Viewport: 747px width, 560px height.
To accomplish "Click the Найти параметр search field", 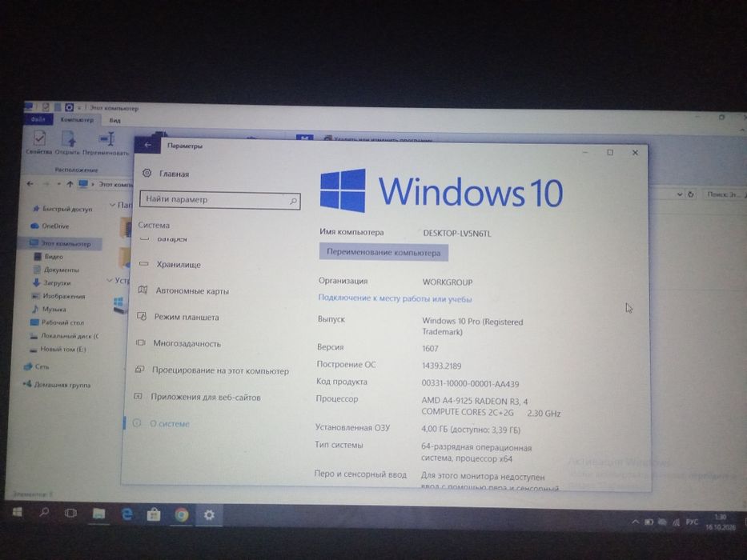I will 219,199.
